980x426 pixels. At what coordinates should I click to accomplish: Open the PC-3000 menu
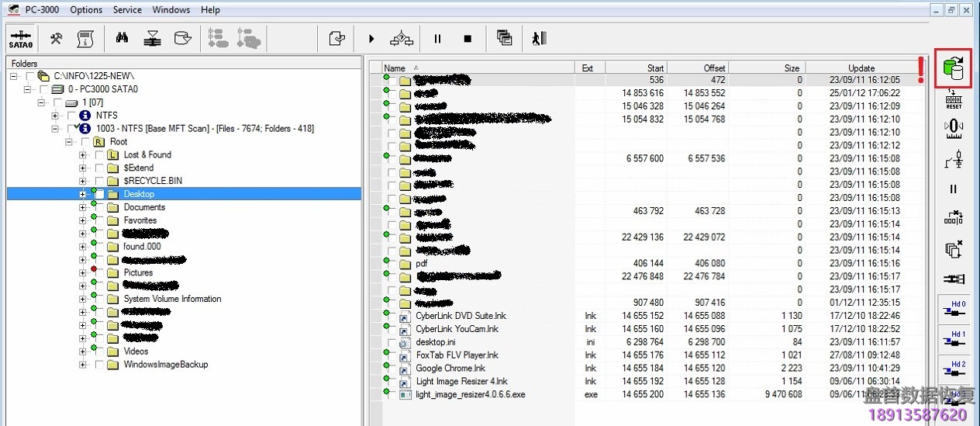pyautogui.click(x=42, y=10)
